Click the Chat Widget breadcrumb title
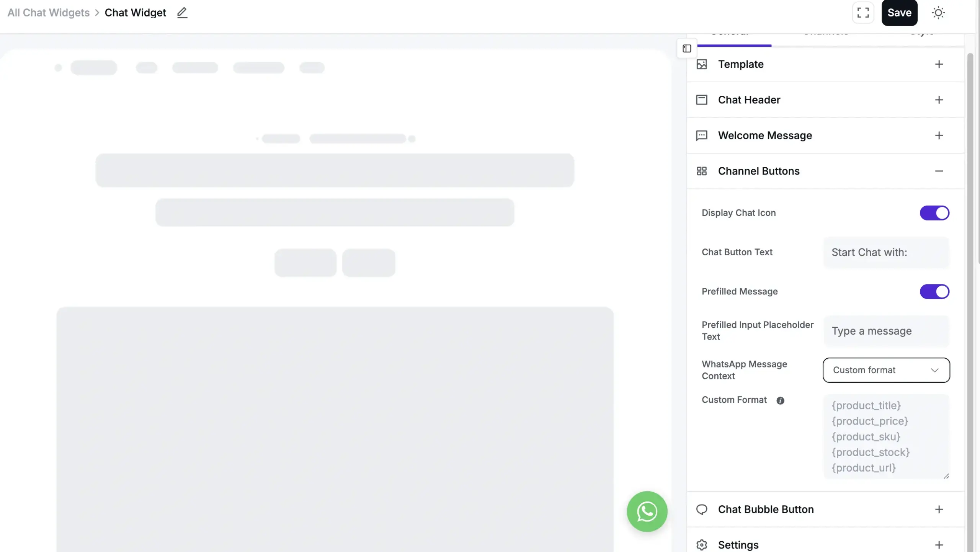 click(x=135, y=13)
